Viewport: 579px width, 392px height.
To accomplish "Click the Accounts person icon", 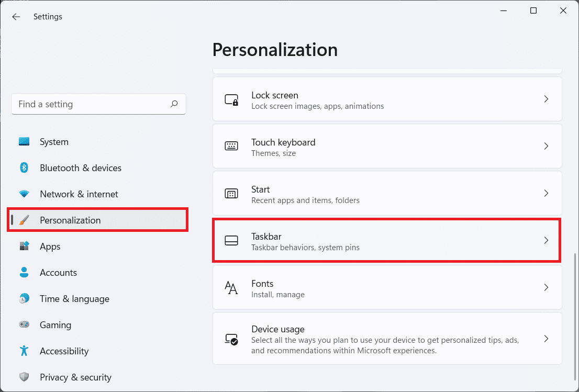I will [24, 272].
